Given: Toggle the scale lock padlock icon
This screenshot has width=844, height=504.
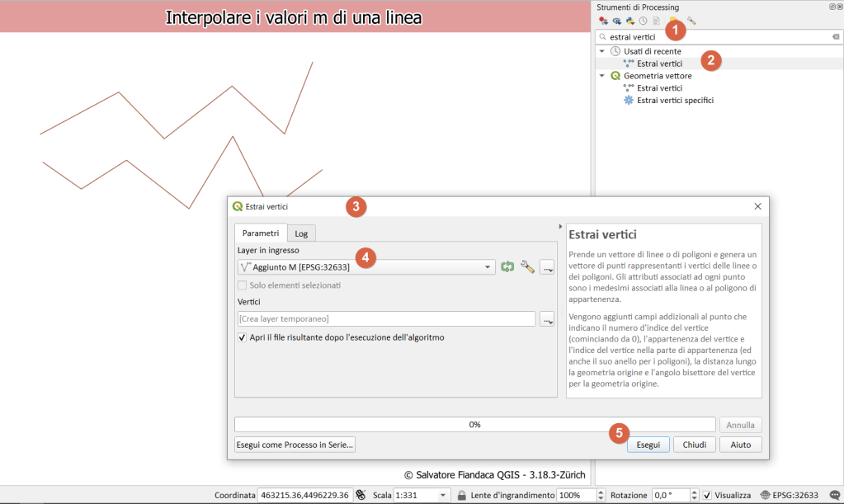Looking at the screenshot, I should [x=464, y=495].
